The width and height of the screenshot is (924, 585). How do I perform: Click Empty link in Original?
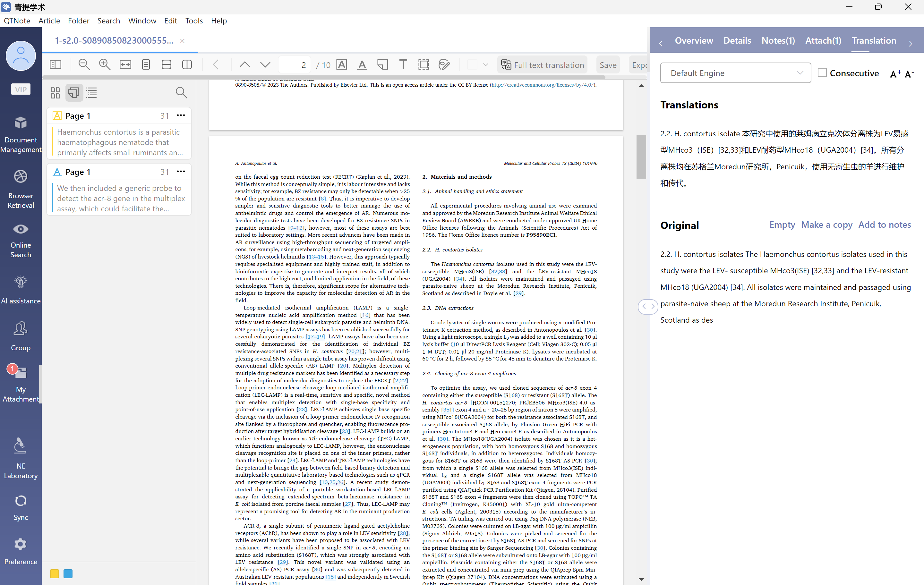point(782,225)
